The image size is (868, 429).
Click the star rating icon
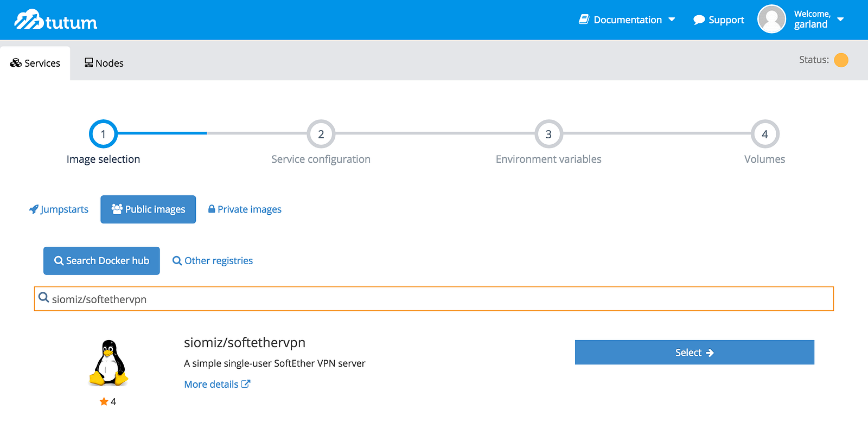(104, 401)
